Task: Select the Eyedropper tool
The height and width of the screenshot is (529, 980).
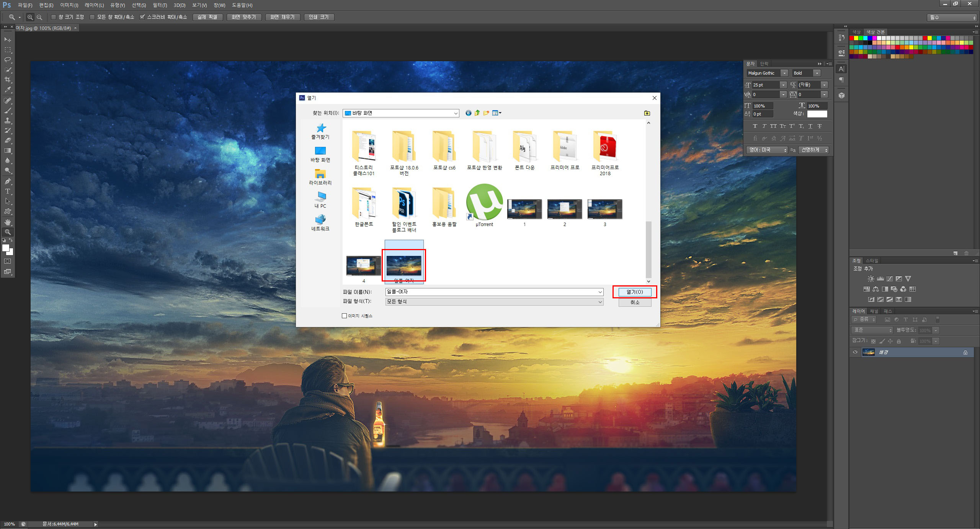Action: point(8,90)
